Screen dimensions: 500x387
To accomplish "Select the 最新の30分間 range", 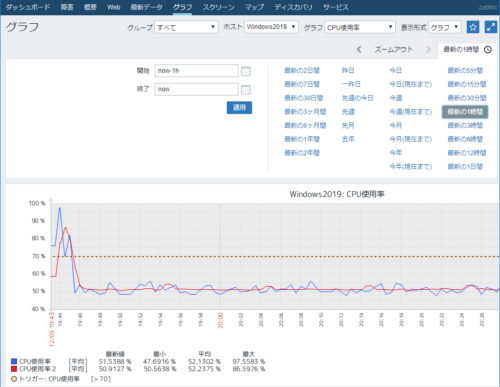I will [467, 98].
